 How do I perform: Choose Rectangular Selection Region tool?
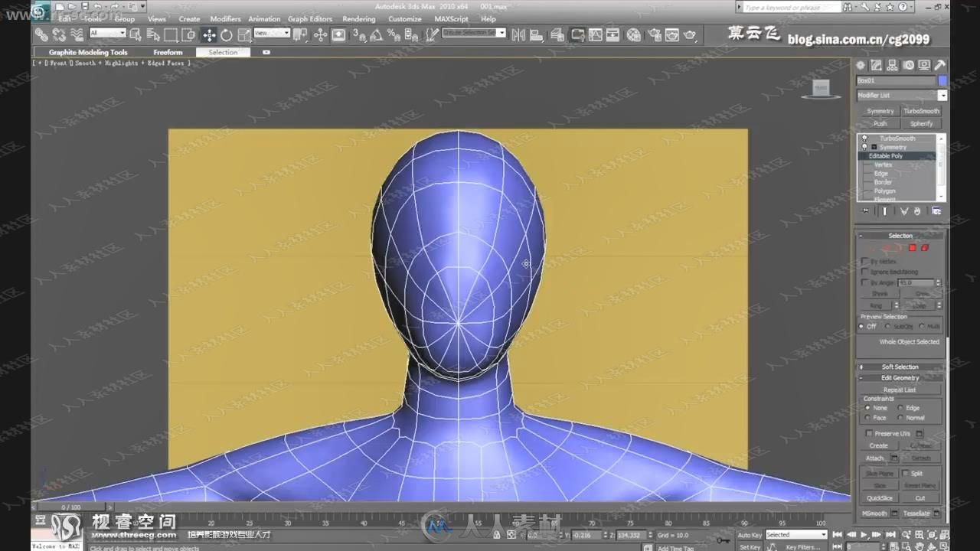click(x=171, y=34)
